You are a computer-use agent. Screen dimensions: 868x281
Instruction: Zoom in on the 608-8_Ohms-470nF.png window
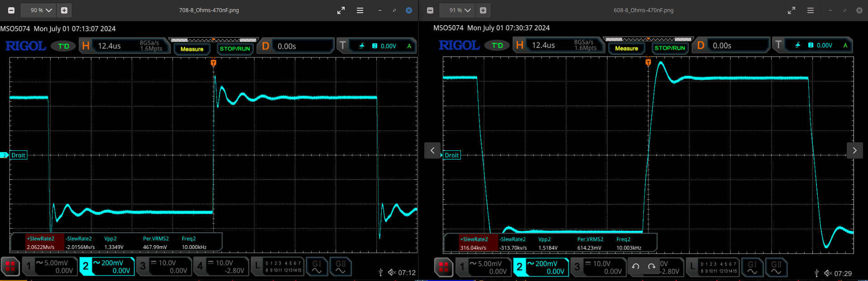click(x=483, y=10)
